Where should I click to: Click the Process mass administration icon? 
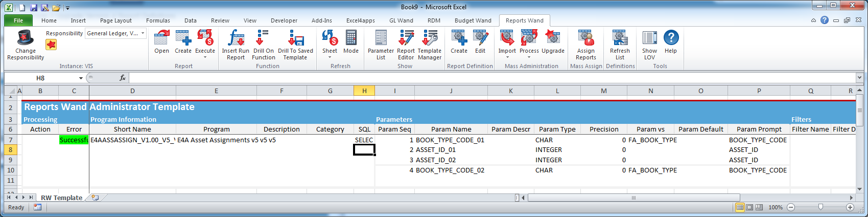pos(529,38)
